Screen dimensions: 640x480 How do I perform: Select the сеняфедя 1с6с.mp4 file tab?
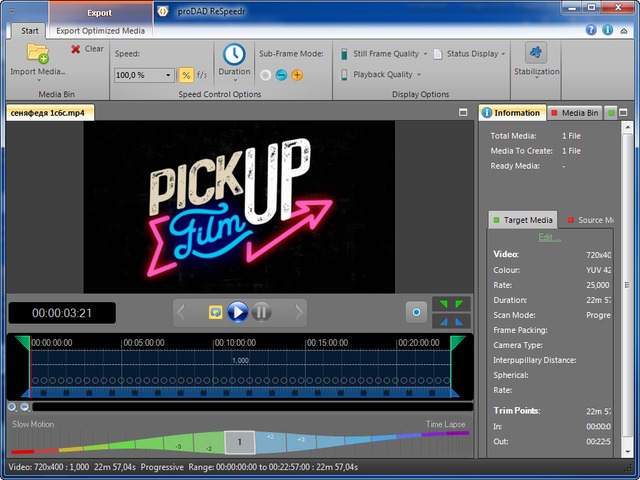pos(49,113)
